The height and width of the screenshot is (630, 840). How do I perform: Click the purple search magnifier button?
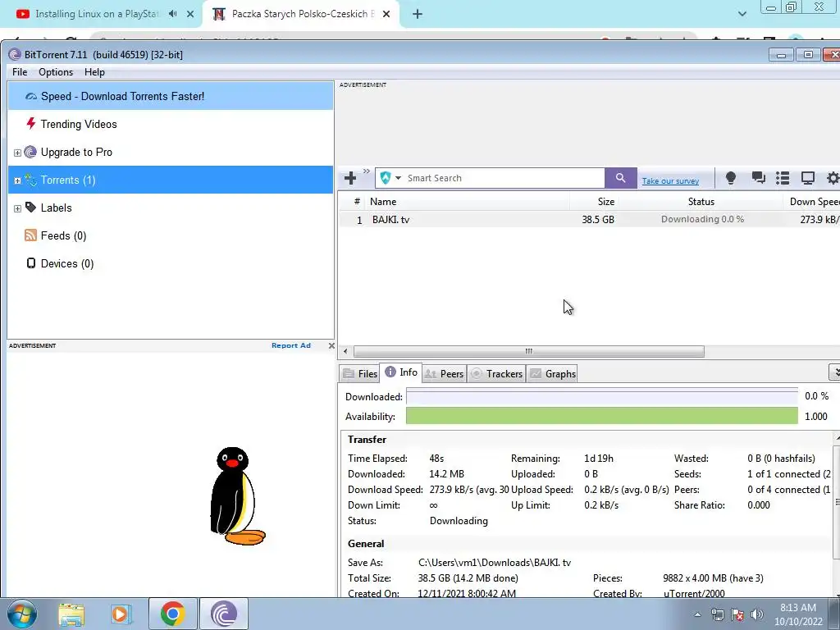tap(620, 178)
